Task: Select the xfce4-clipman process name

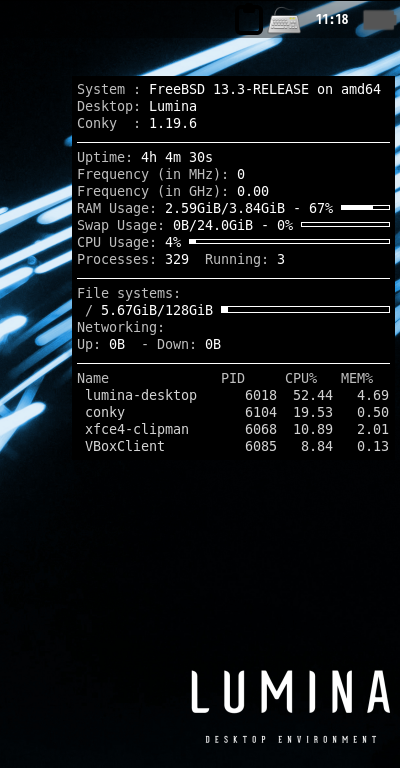Action: (x=137, y=430)
